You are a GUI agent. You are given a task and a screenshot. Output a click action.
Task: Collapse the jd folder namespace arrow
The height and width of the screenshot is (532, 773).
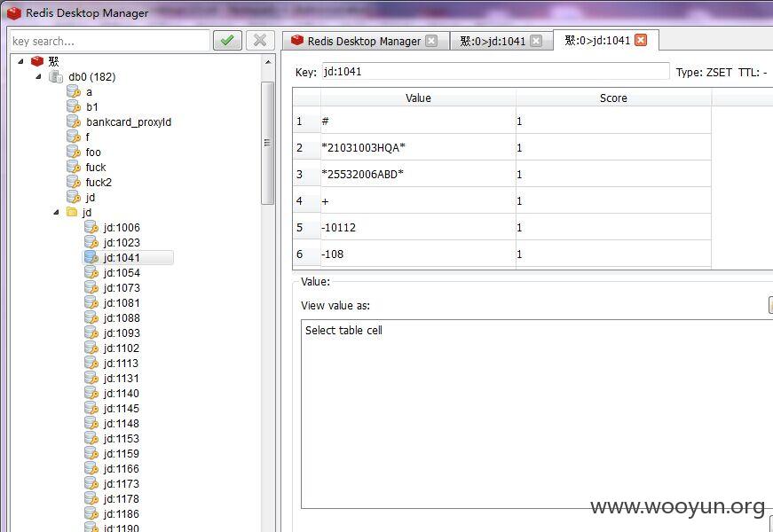click(56, 212)
